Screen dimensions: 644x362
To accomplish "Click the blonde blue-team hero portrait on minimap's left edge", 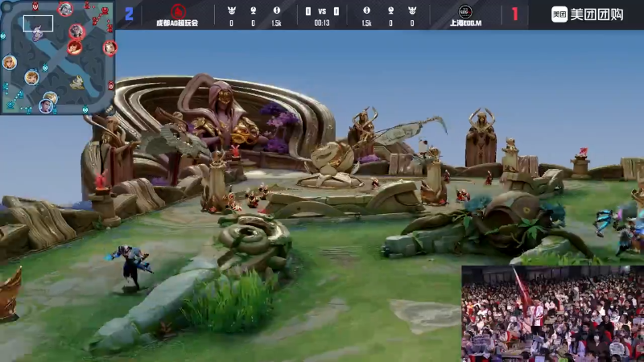I will [x=10, y=63].
